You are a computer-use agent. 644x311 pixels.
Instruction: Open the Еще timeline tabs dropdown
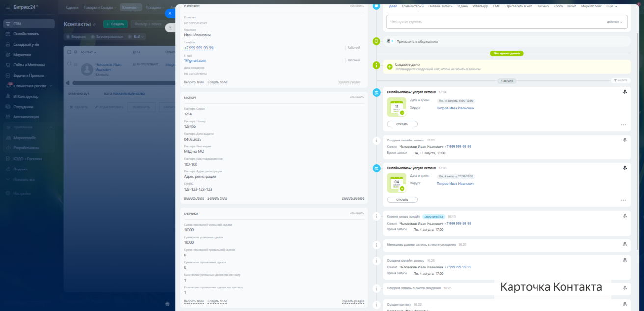[612, 6]
